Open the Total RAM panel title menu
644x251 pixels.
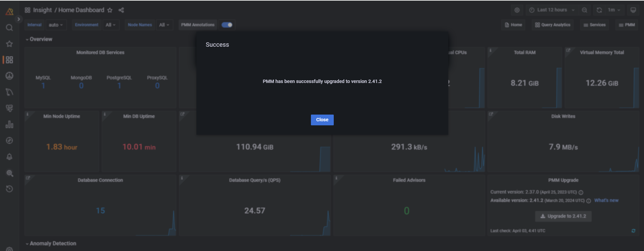[x=524, y=53]
